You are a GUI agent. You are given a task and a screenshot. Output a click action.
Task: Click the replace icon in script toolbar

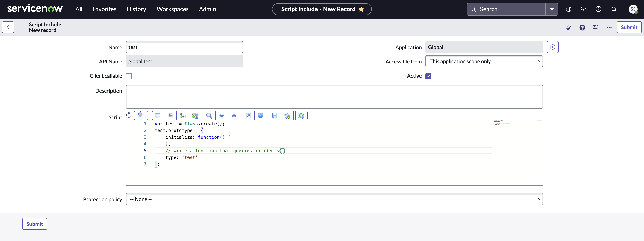pyautogui.click(x=183, y=116)
